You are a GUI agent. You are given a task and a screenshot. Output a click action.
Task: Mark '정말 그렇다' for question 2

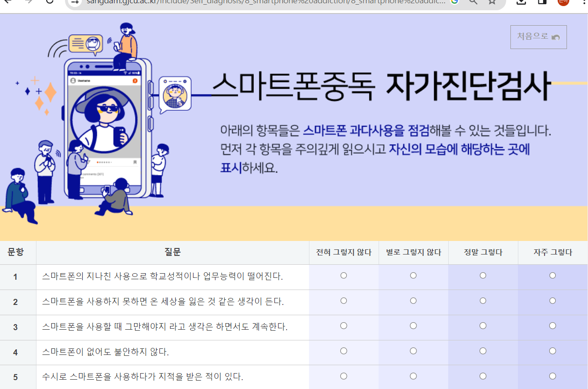(x=482, y=301)
